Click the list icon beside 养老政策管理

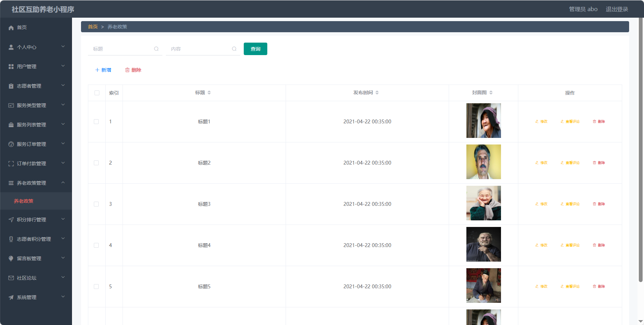click(11, 183)
